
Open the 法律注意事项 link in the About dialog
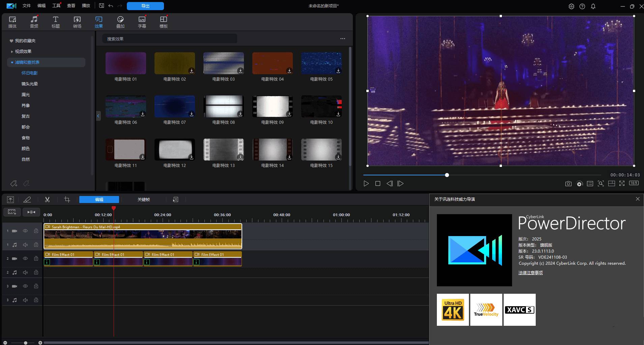pos(530,272)
